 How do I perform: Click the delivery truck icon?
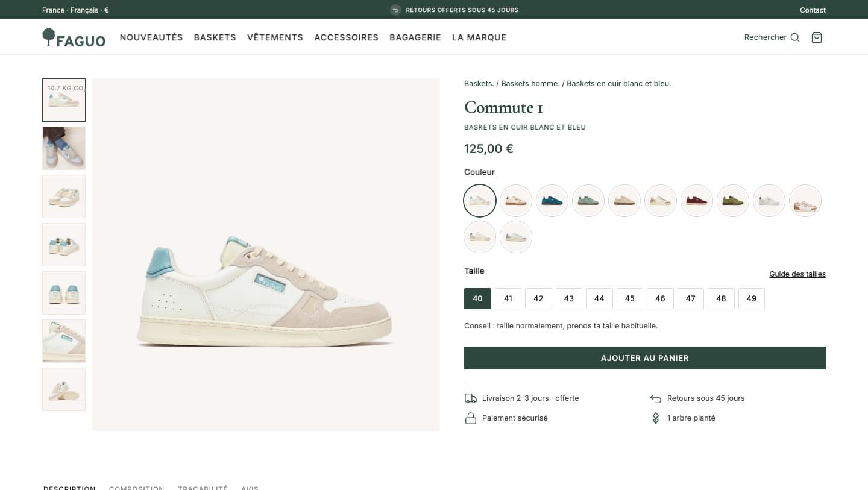click(471, 398)
